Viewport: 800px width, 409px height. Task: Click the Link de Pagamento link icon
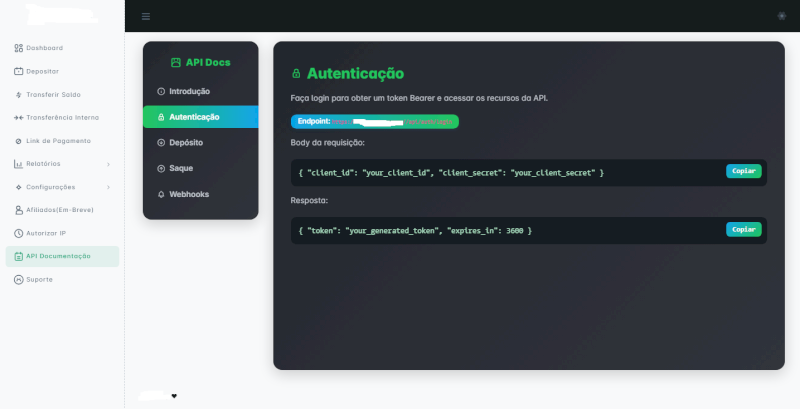[18, 141]
